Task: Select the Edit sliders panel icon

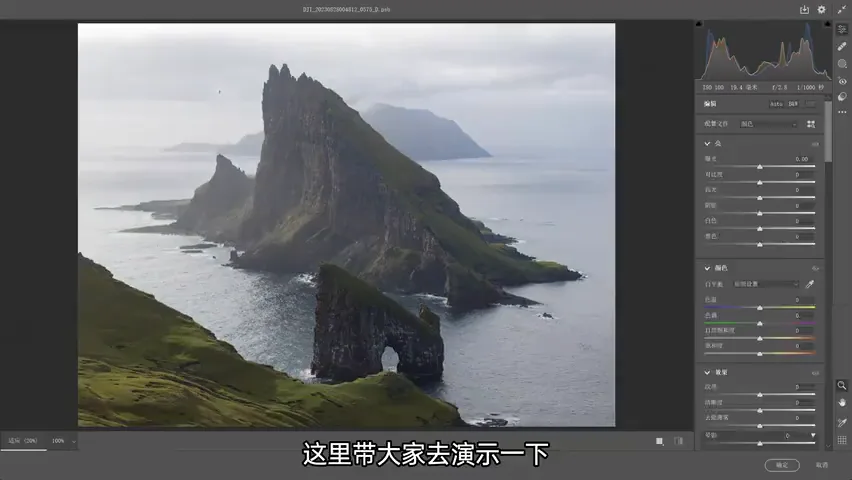Action: (842, 29)
